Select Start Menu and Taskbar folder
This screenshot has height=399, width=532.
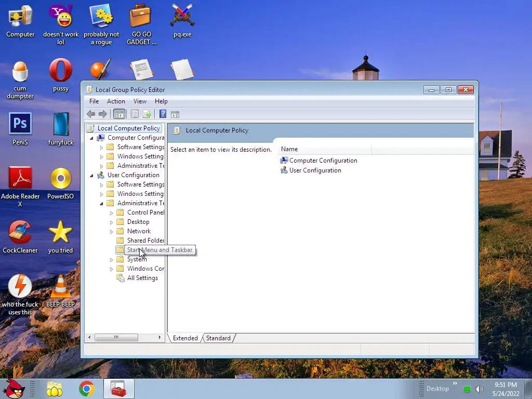tap(155, 250)
